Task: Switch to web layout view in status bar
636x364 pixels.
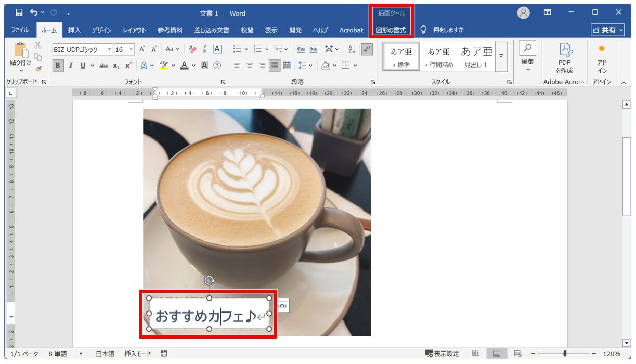Action: pos(517,354)
